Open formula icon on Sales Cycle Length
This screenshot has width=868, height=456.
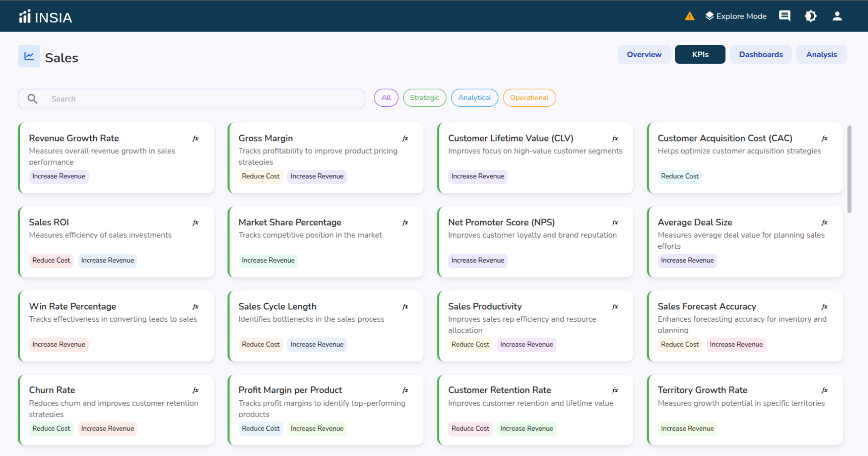405,307
